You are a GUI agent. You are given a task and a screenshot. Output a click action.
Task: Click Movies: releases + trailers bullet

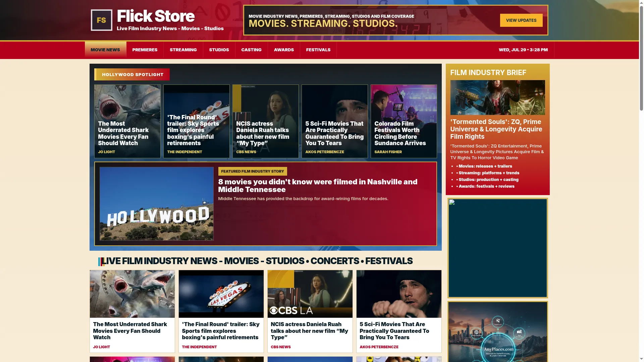click(x=484, y=166)
